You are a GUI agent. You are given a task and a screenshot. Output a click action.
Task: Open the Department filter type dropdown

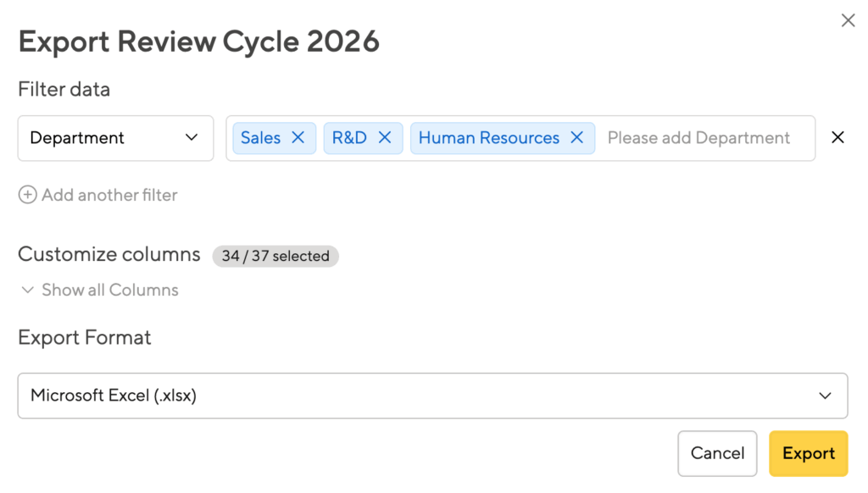pos(115,138)
